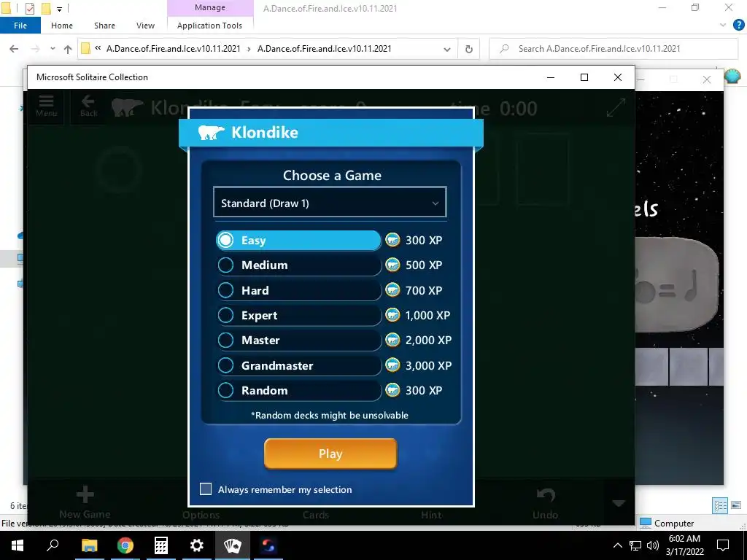Open the Solitaire hamburger Menu icon
The height and width of the screenshot is (560, 747).
click(x=46, y=106)
